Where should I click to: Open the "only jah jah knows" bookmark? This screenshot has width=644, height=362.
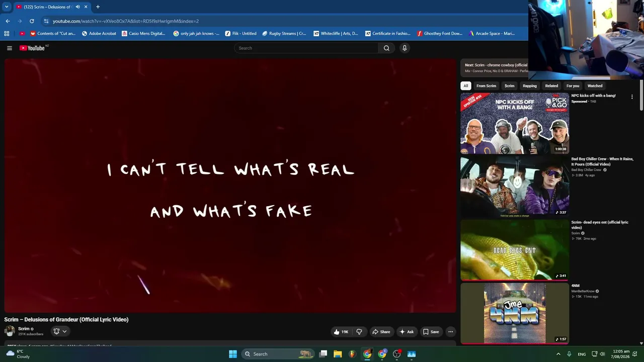click(196, 34)
